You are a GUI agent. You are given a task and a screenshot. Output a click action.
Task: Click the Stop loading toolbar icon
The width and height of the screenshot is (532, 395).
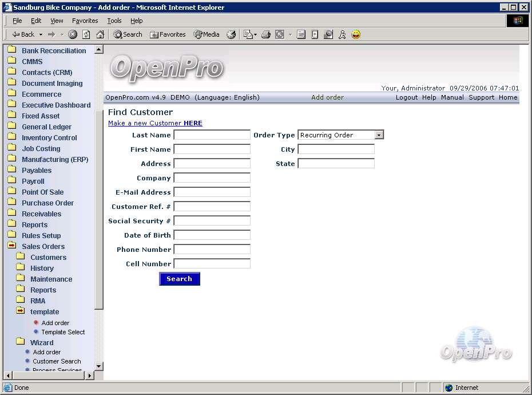[73, 34]
